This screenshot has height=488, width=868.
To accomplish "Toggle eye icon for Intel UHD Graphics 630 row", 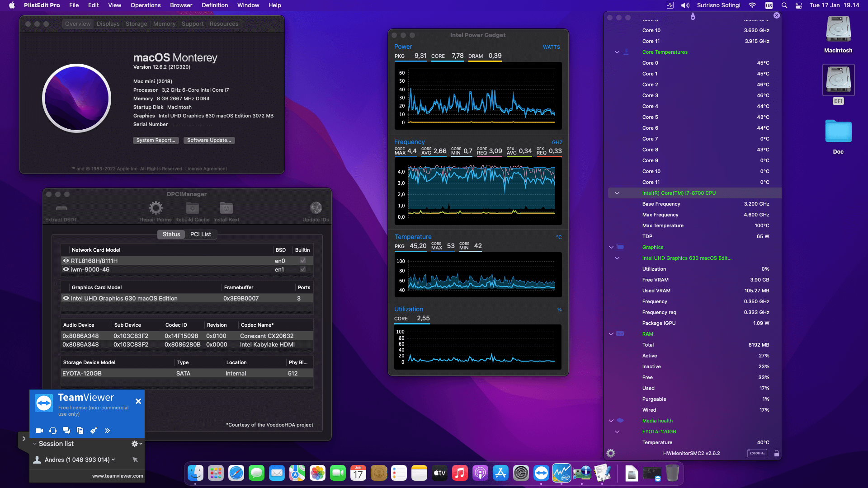I will coord(66,298).
